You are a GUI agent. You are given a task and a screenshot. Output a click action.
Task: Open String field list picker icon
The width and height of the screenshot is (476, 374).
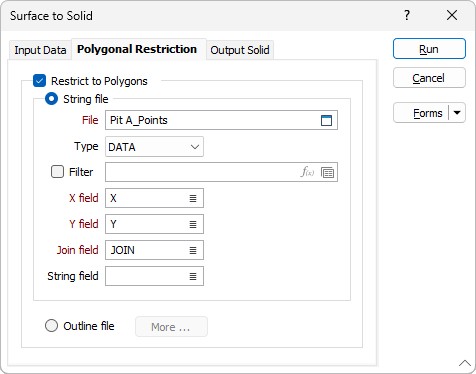(x=193, y=276)
